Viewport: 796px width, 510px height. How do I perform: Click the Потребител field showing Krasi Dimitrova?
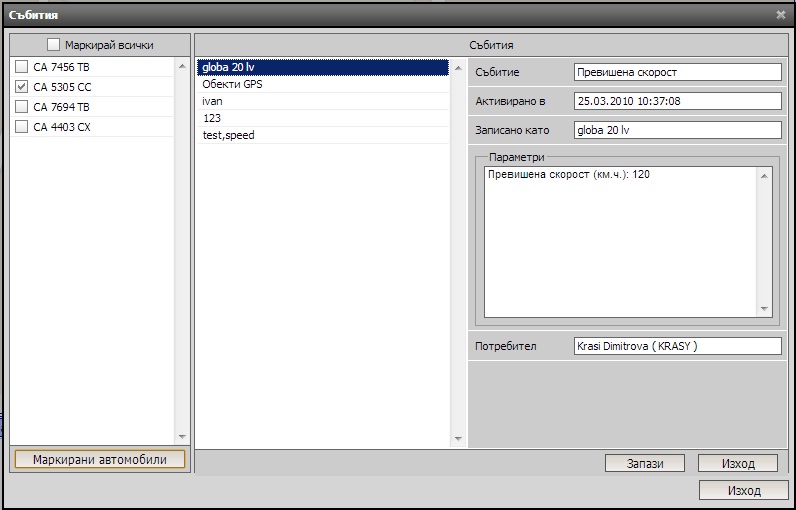tap(678, 346)
